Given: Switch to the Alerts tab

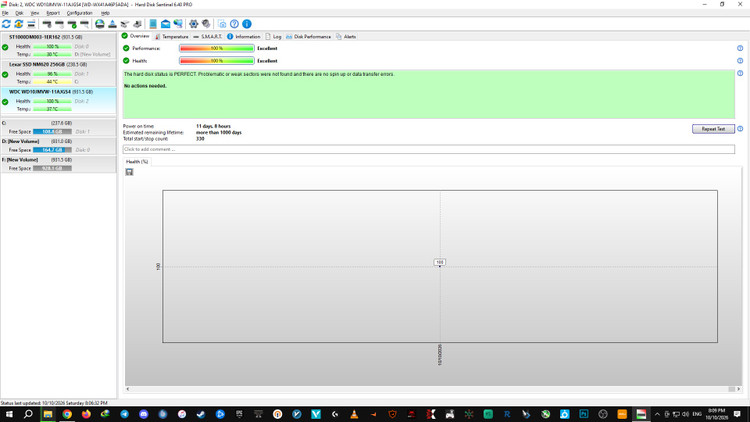Looking at the screenshot, I should [x=346, y=36].
